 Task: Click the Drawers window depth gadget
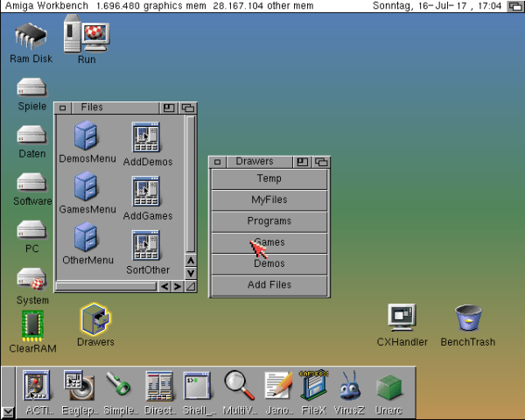point(321,162)
